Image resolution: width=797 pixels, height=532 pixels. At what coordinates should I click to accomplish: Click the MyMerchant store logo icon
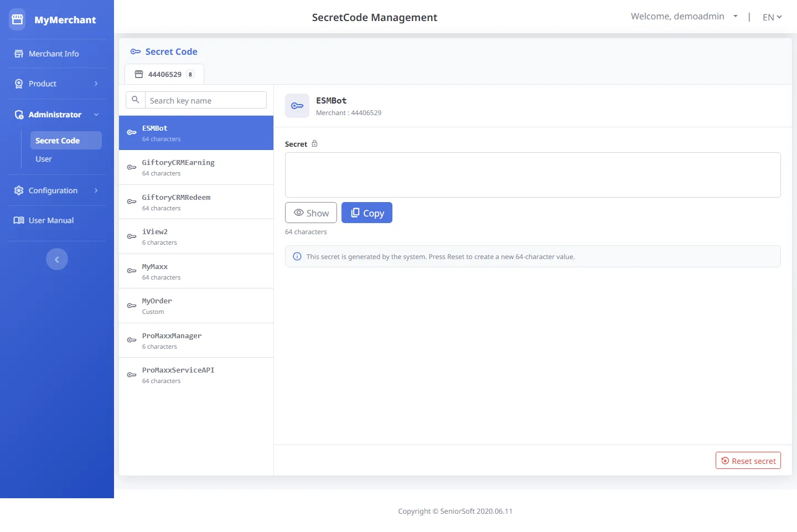click(x=17, y=19)
